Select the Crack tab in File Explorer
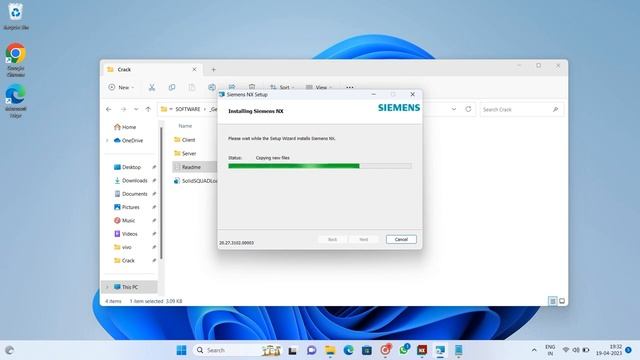640x360 pixels. tap(150, 69)
